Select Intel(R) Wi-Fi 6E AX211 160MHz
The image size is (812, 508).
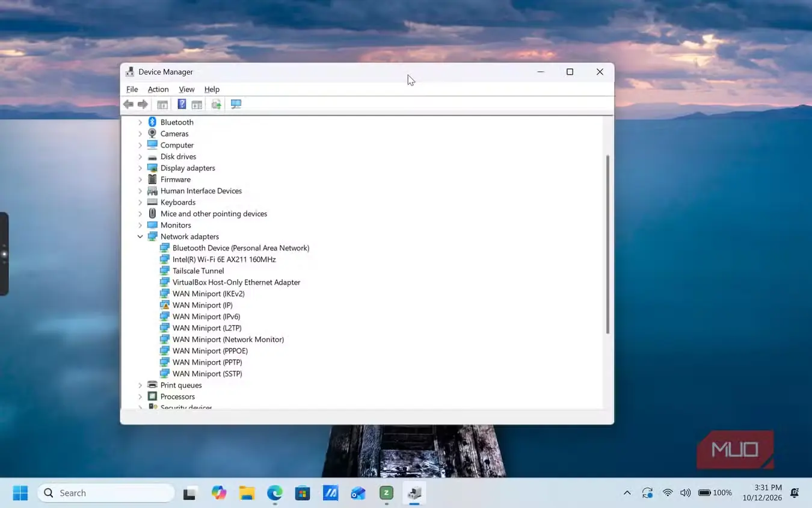click(224, 259)
